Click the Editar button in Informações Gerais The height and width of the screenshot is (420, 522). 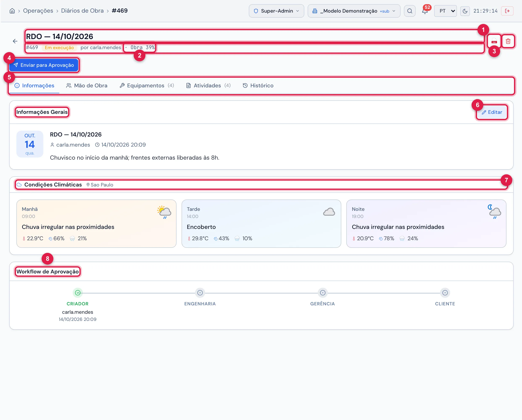(492, 112)
